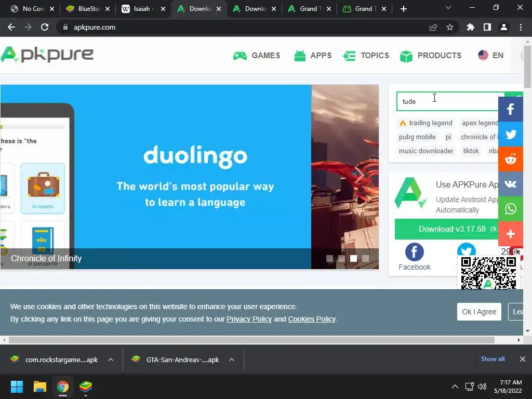Open a new browser tab
This screenshot has height=399, width=532.
coord(403,9)
